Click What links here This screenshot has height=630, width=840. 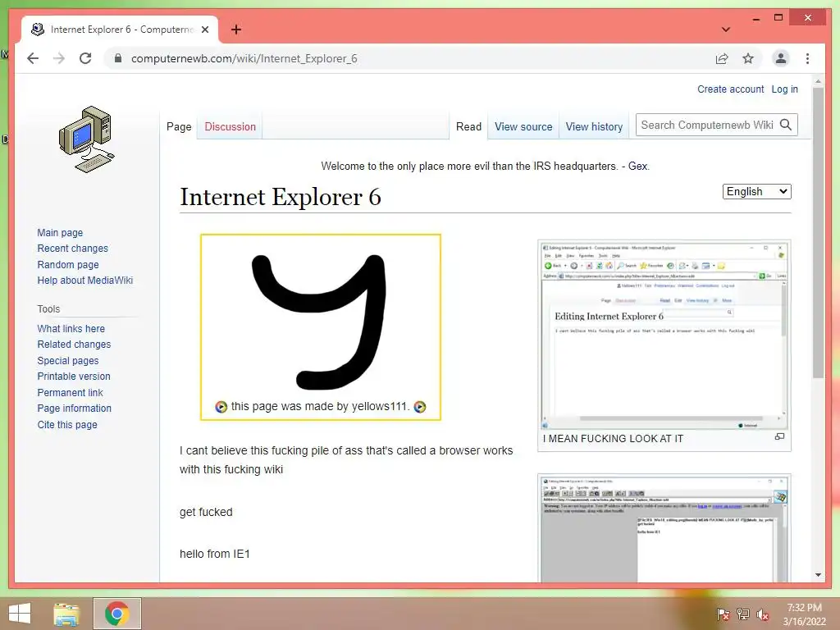pyautogui.click(x=71, y=329)
